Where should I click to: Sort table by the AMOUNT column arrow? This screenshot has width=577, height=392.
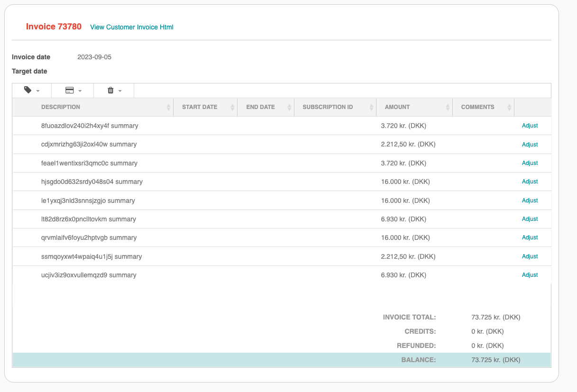[448, 107]
